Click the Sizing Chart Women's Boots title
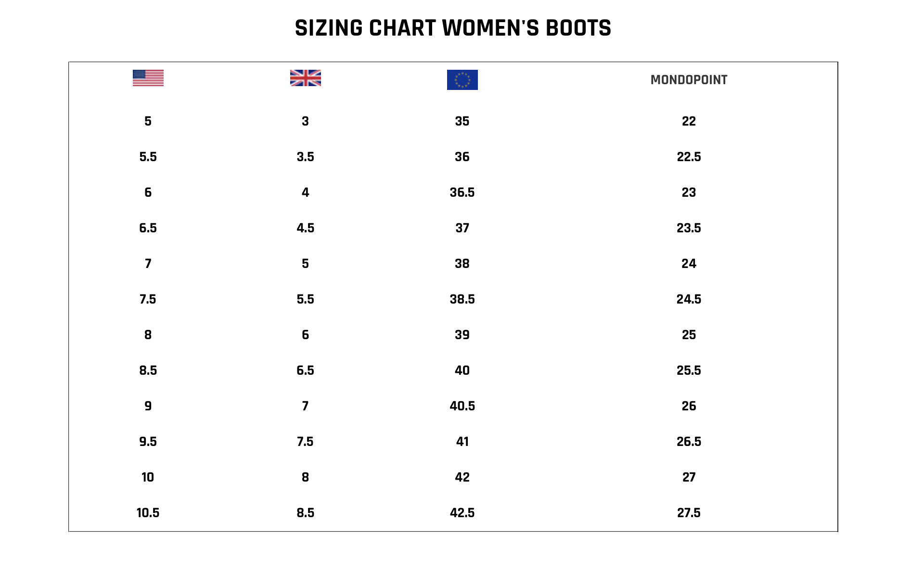Screen dimensions: 924x585 453,28
